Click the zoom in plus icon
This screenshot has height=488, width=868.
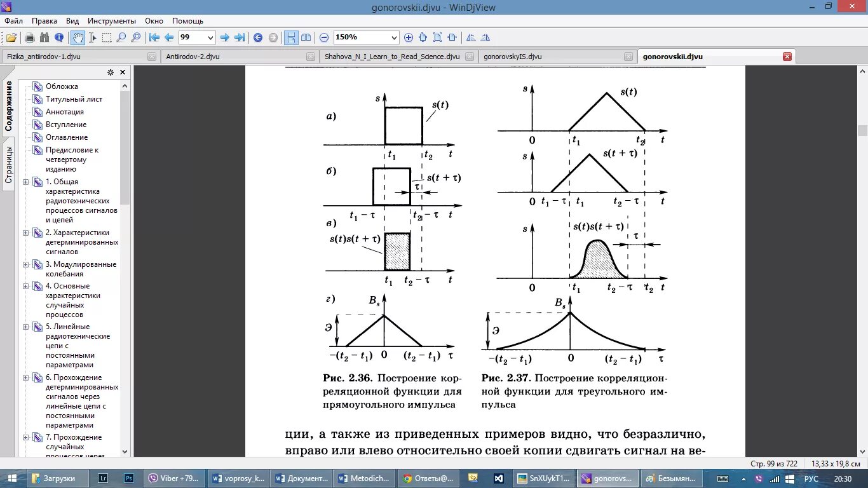[x=409, y=37]
